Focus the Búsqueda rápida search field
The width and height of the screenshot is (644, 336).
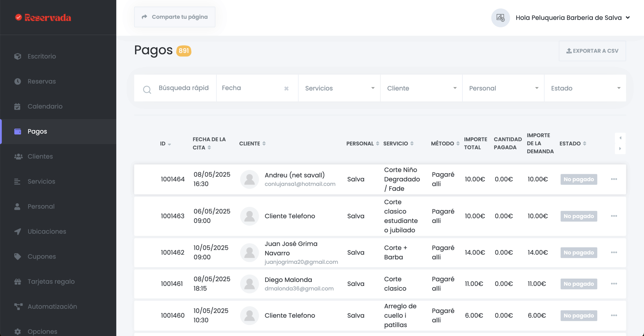tap(183, 88)
